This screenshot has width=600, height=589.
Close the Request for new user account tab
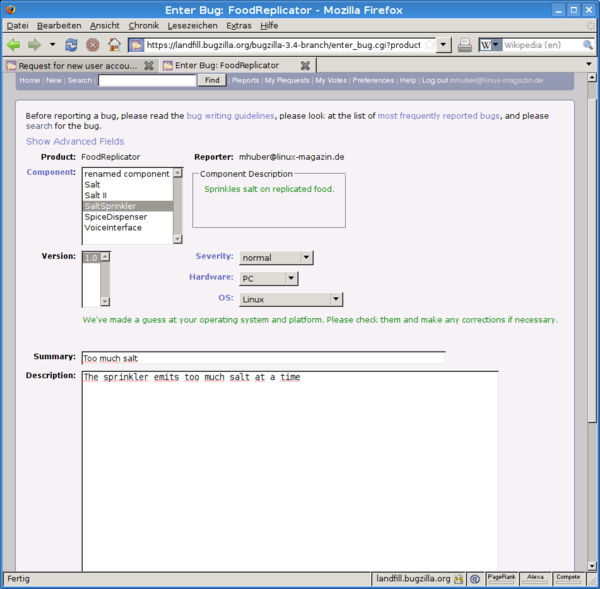click(x=148, y=66)
